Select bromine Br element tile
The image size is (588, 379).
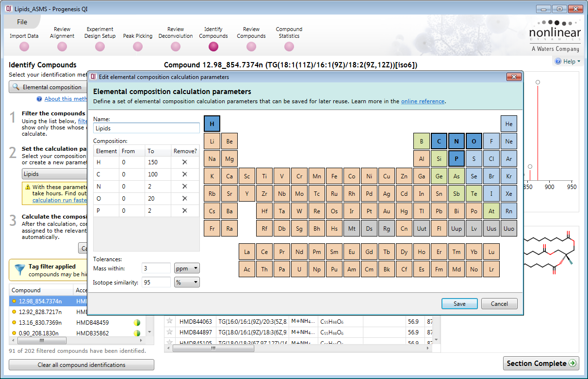491,176
